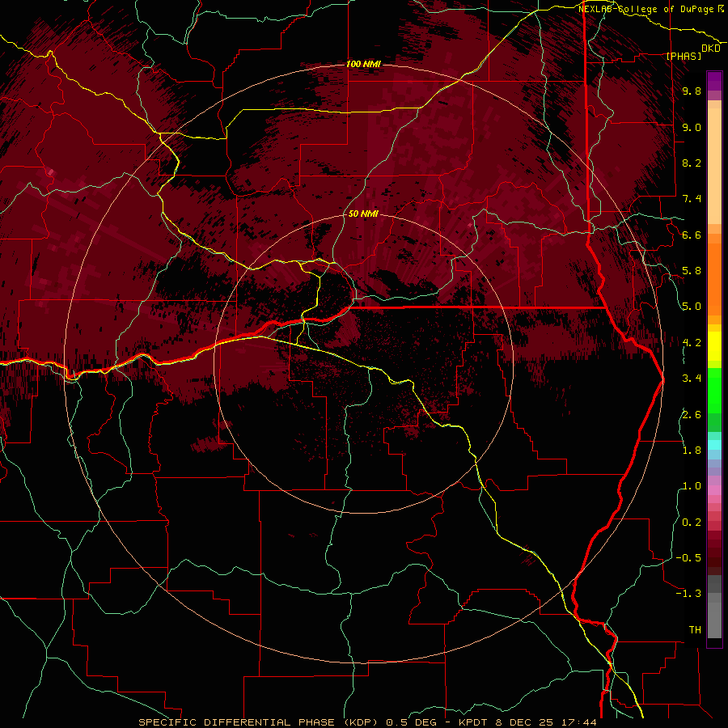Click the KPDT radar site identifier in the caption
728x728 pixels.
473,722
